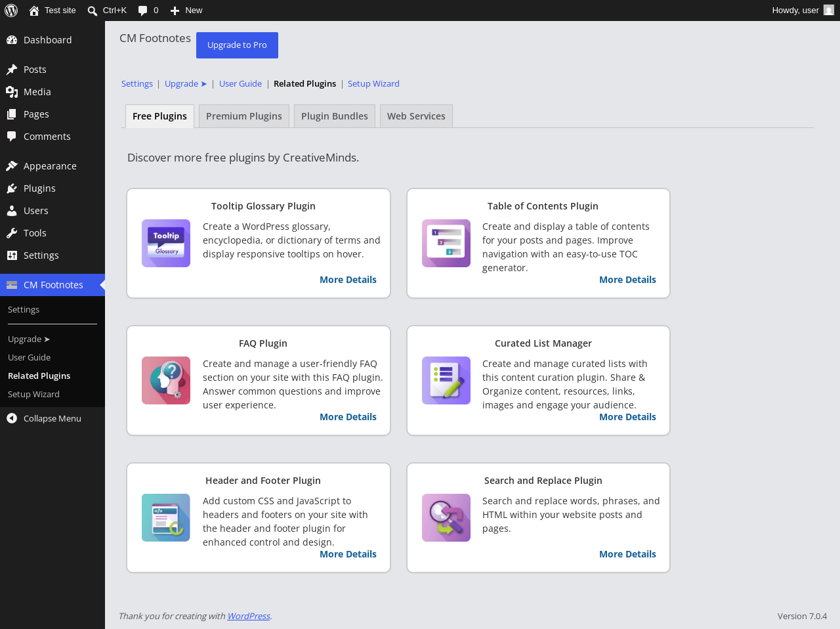Click the Table of Contents plugin thumbnail
This screenshot has width=840, height=629.
tap(446, 243)
